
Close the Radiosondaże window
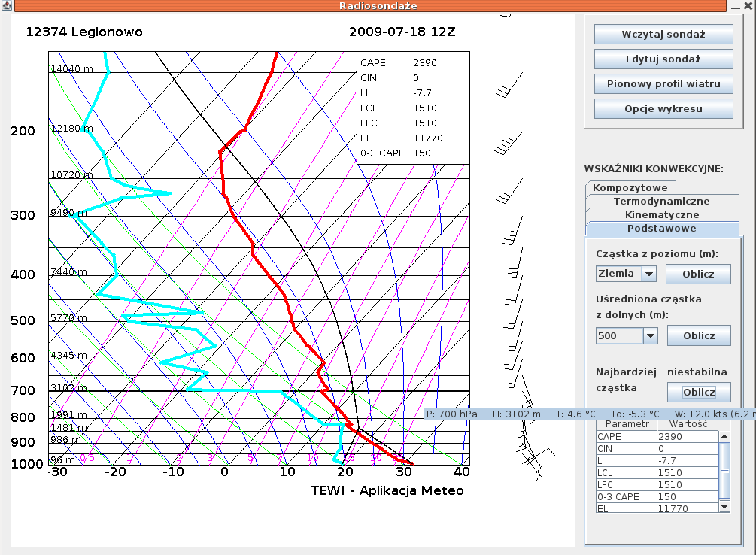point(748,6)
